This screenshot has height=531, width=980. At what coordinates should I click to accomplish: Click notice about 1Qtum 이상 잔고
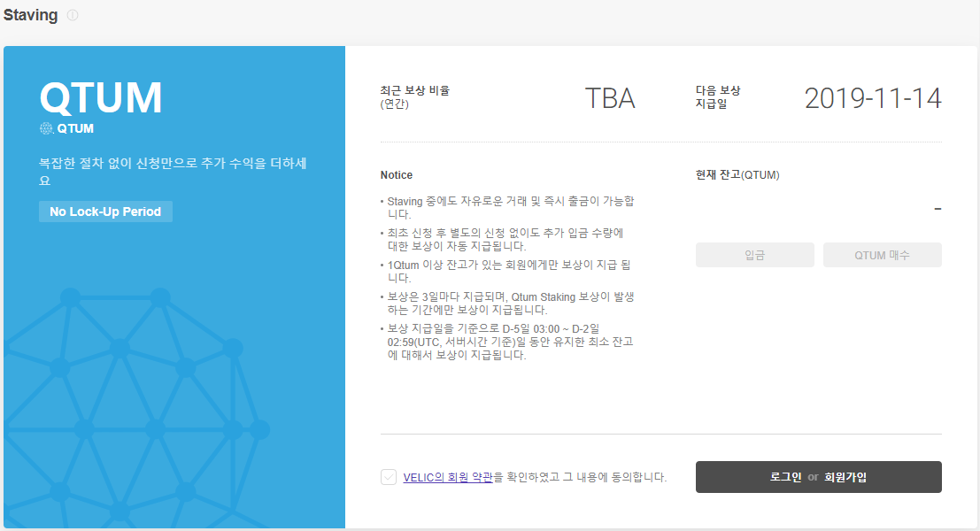pos(505,271)
